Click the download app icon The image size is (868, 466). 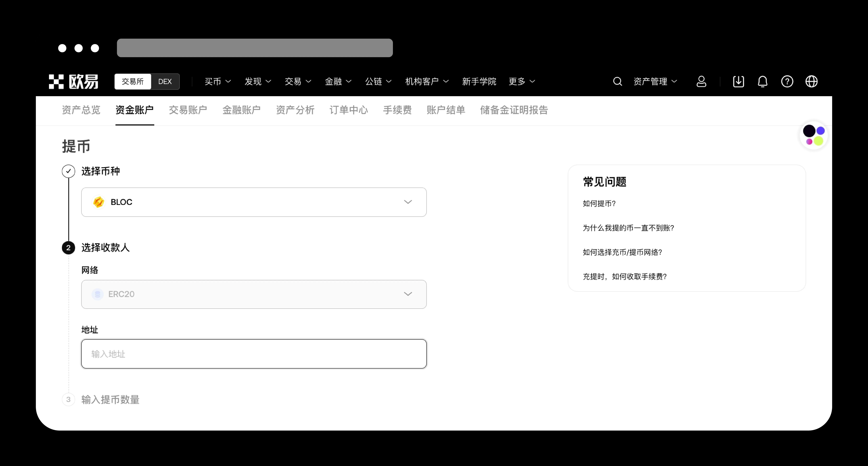pyautogui.click(x=738, y=82)
